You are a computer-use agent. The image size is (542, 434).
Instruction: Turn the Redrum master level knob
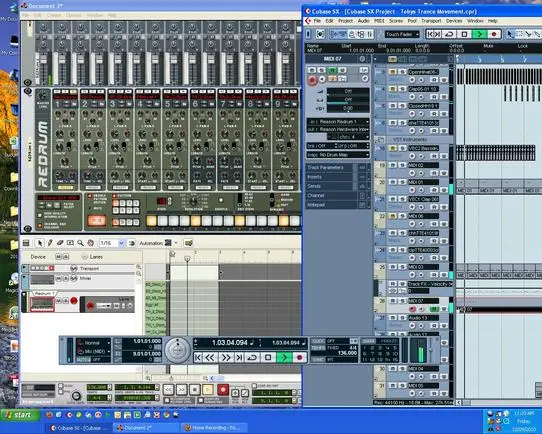43,95
